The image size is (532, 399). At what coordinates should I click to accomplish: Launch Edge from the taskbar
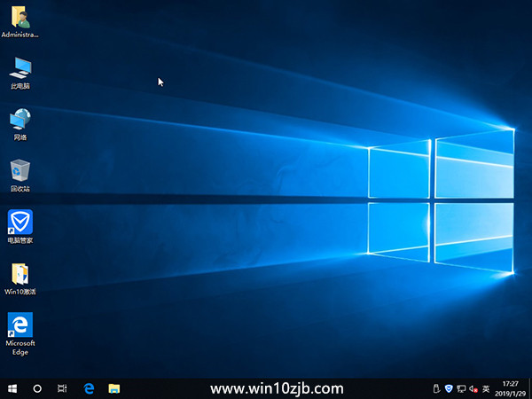[x=89, y=388]
